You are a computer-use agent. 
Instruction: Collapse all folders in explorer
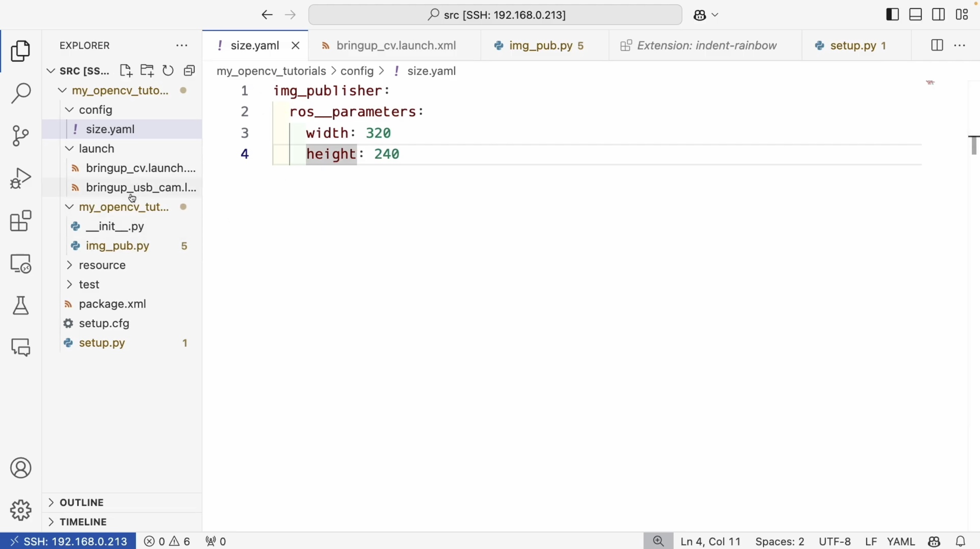189,71
